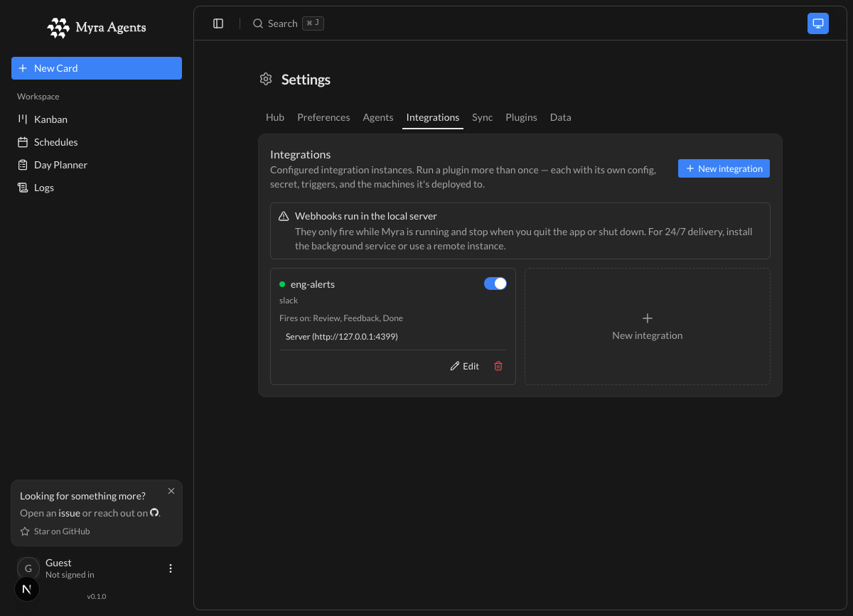Click the round N badge icon
The width and height of the screenshot is (853, 616).
tap(27, 589)
